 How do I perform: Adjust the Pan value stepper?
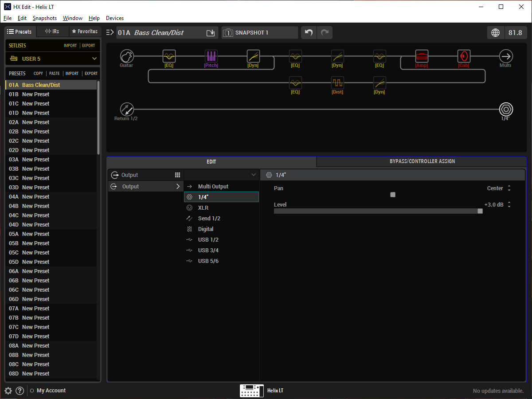(509, 188)
